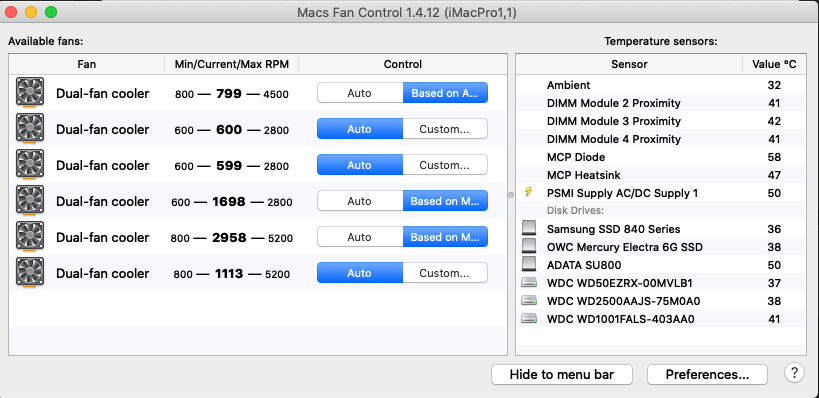Click the Min/Current/Max RPM column header

(231, 64)
